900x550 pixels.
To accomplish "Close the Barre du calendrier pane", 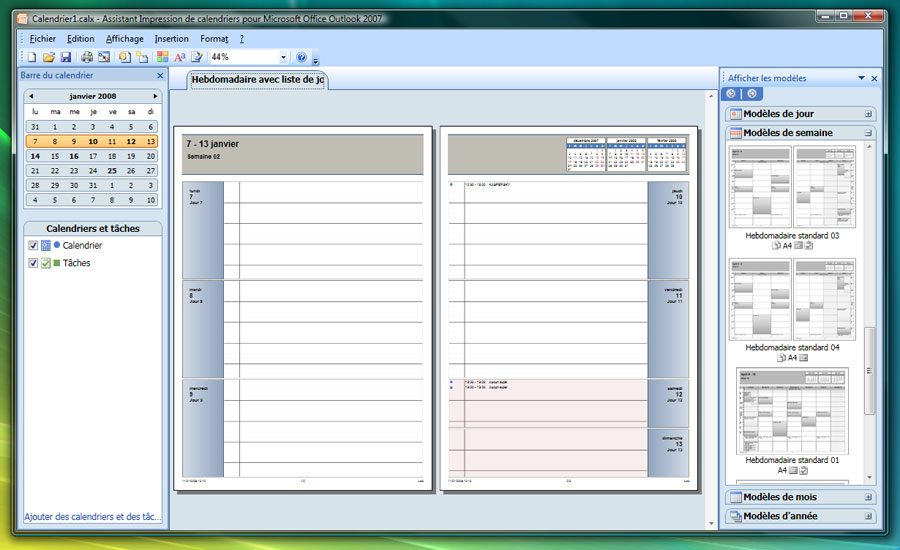I will pyautogui.click(x=160, y=75).
